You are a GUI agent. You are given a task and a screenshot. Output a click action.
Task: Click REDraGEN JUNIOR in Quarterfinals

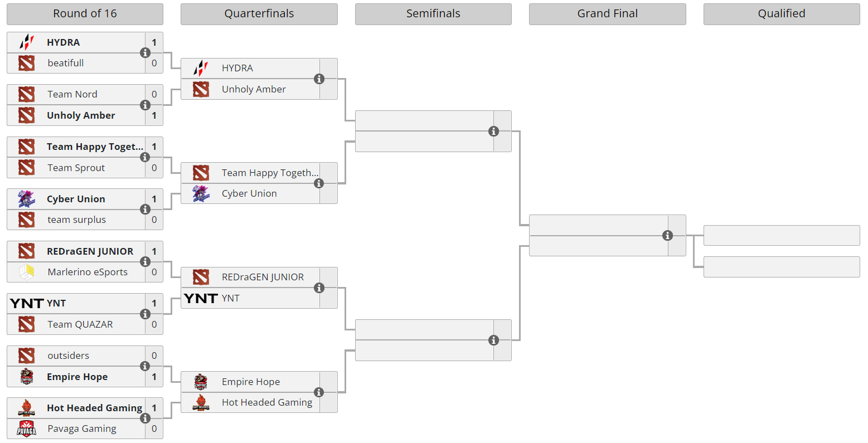263,277
